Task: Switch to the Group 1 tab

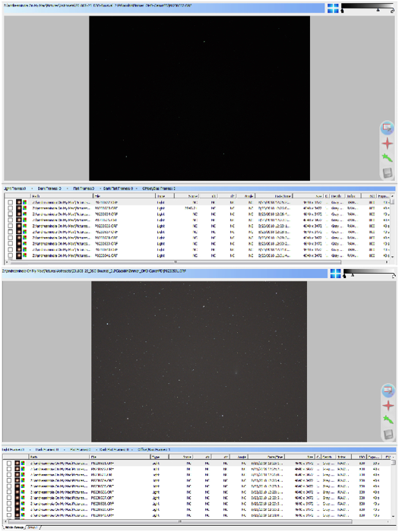Action: 33,527
